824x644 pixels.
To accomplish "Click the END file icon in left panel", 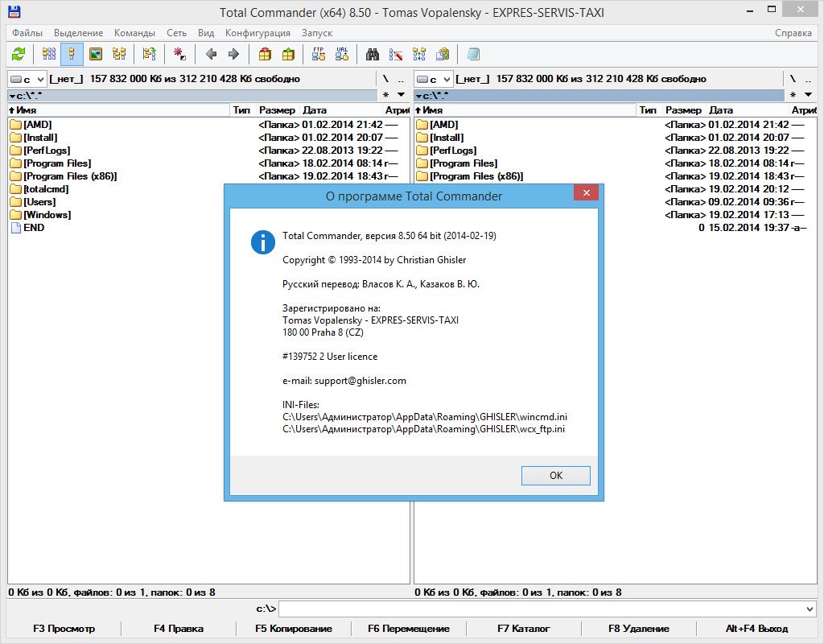I will [16, 228].
